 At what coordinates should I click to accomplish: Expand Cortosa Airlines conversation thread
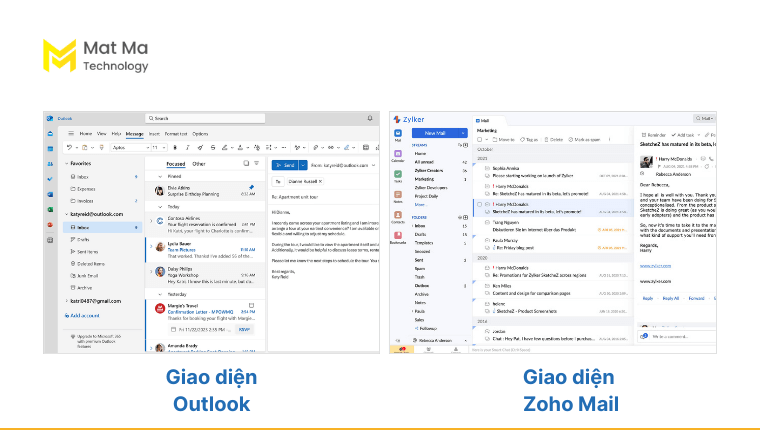(151, 221)
